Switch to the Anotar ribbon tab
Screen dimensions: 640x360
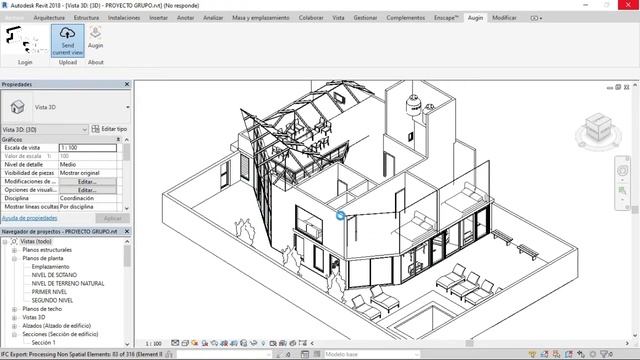pyautogui.click(x=185, y=18)
